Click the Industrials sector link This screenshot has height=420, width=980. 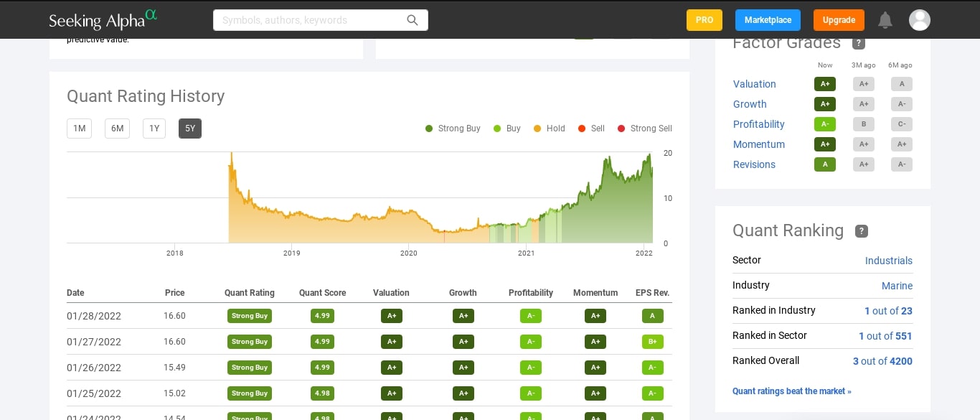click(x=889, y=261)
